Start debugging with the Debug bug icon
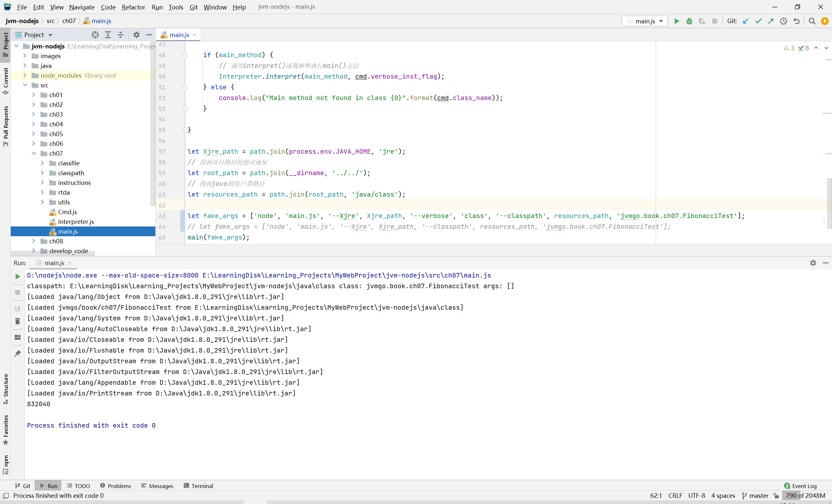832x504 pixels. 689,21
